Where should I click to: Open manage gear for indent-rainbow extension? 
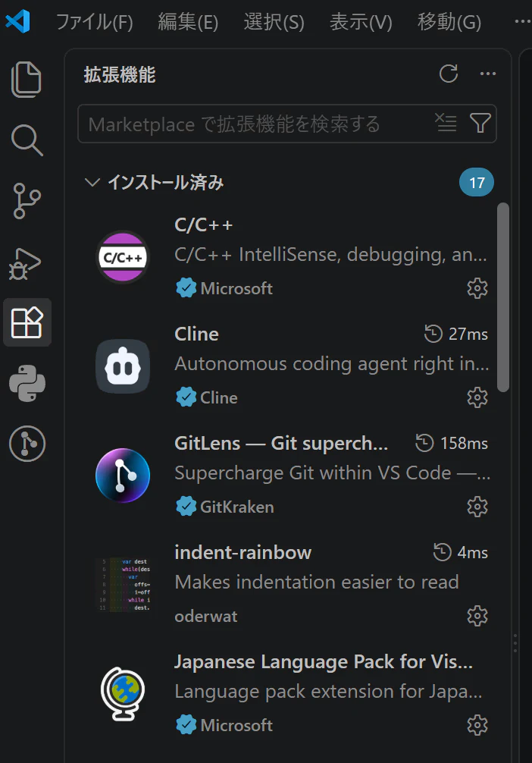477,616
